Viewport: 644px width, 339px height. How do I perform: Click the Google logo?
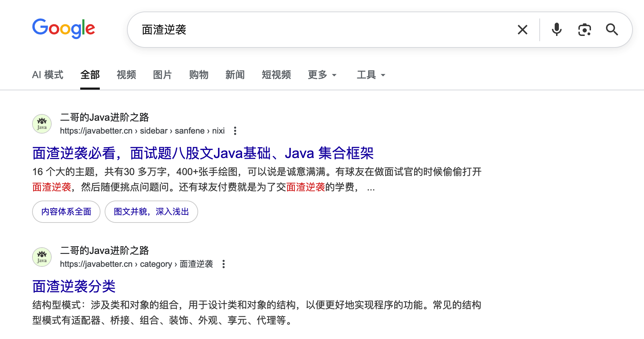pyautogui.click(x=63, y=29)
